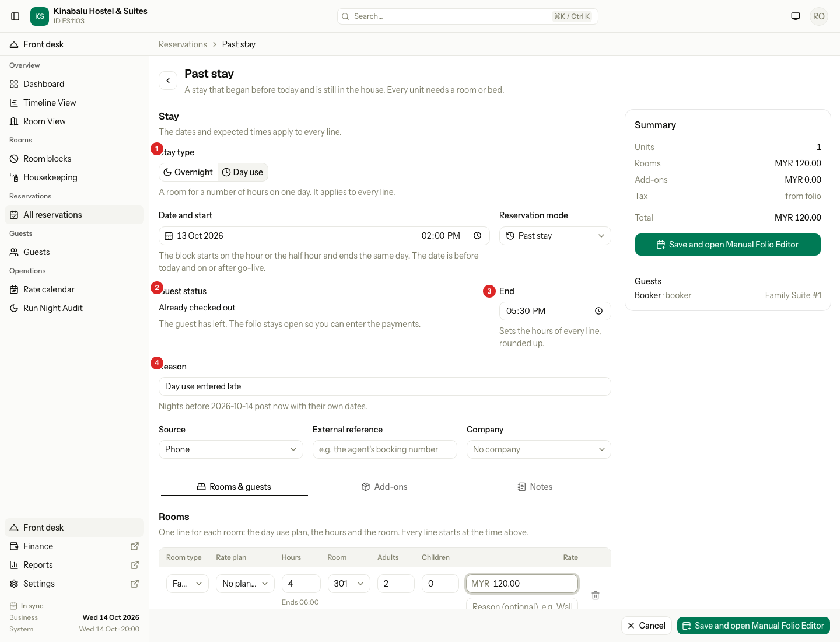Open Reports external link icon

click(135, 565)
